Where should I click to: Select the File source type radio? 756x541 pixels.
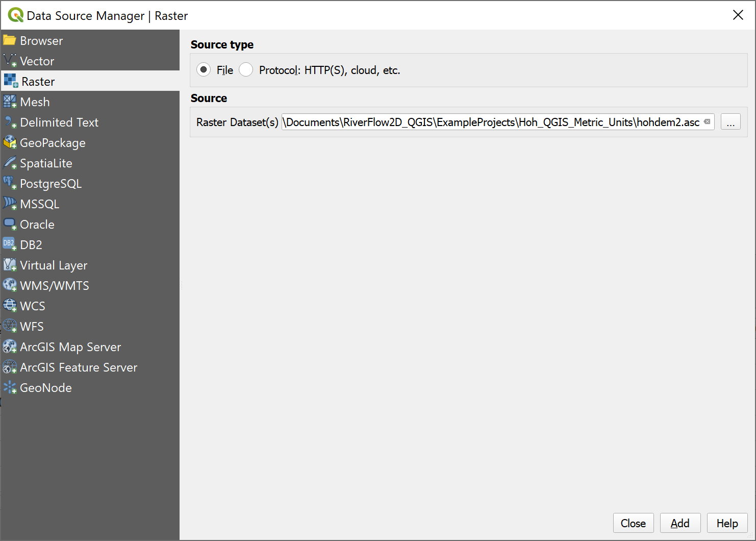click(204, 69)
